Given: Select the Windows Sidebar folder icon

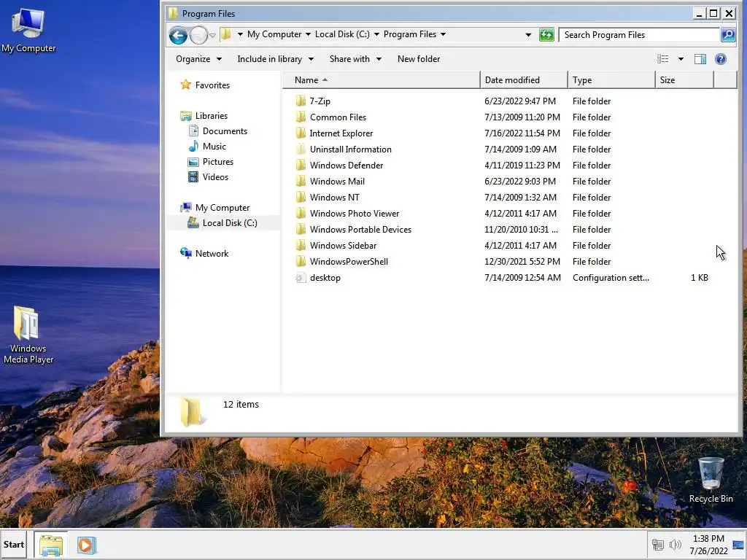Looking at the screenshot, I should coord(301,245).
